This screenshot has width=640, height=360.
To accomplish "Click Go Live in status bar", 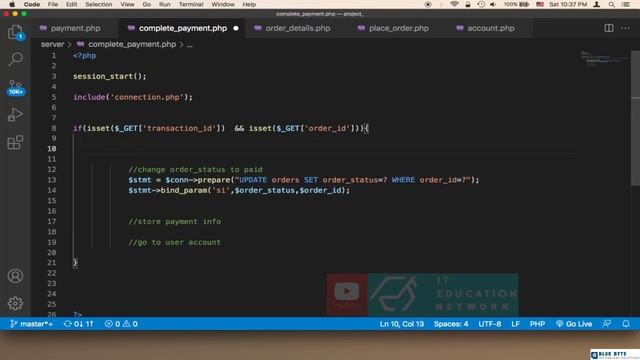I will (x=574, y=324).
